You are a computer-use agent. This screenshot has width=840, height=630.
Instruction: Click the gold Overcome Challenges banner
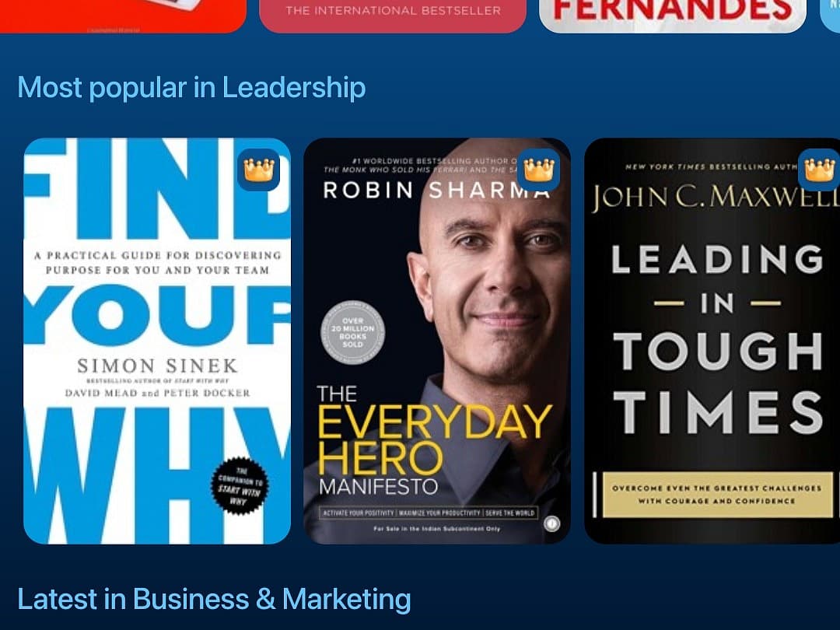click(x=718, y=495)
